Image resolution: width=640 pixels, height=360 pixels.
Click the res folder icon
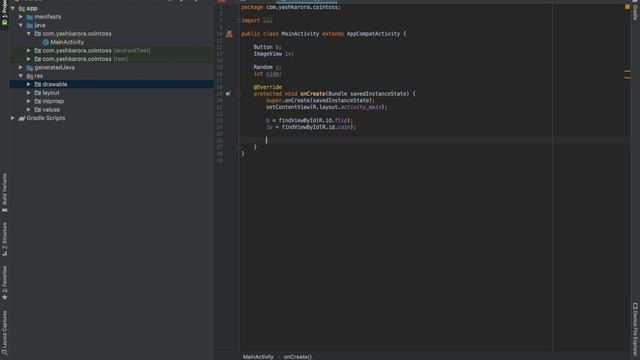[30, 76]
